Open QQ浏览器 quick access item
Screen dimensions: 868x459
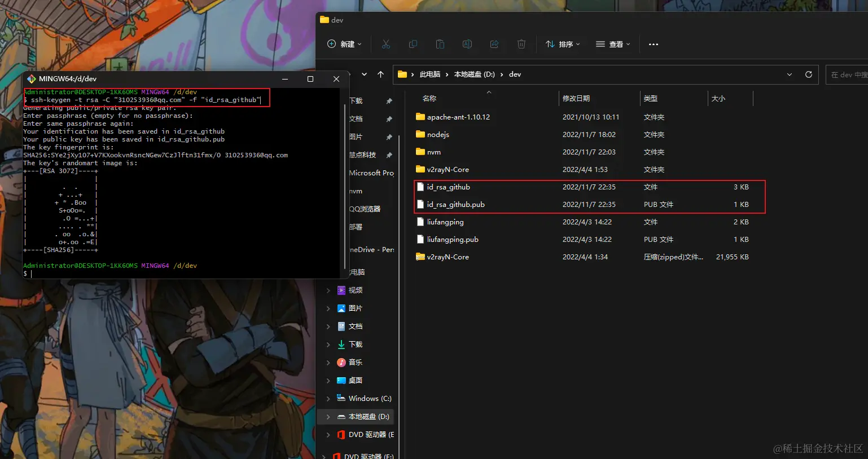click(365, 209)
